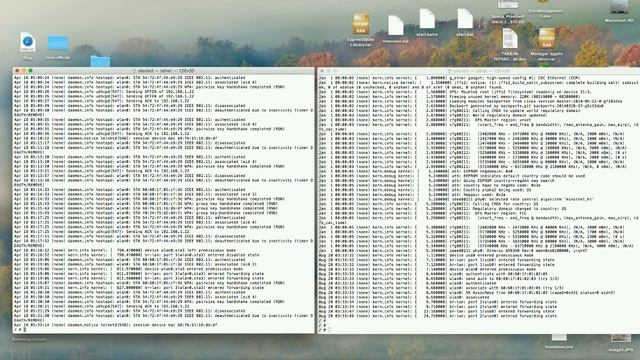Open the mca-official folder on the desktop
640x360 pixels.
tap(58, 44)
